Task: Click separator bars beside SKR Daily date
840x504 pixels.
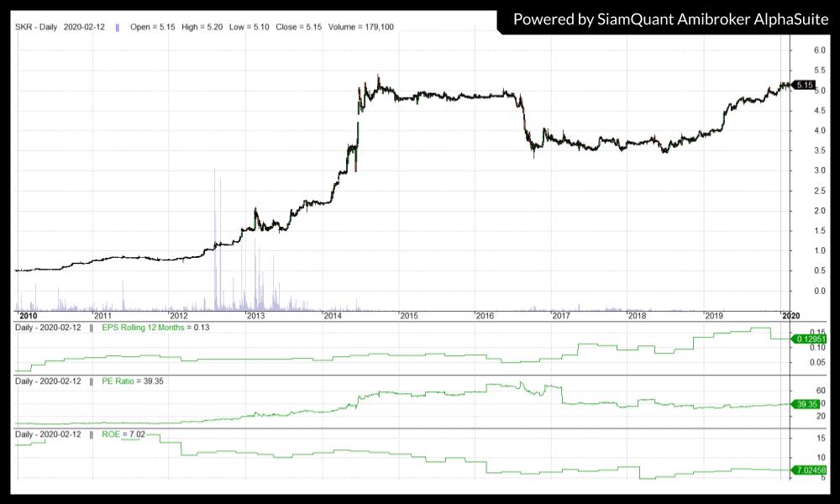Action: (117, 28)
